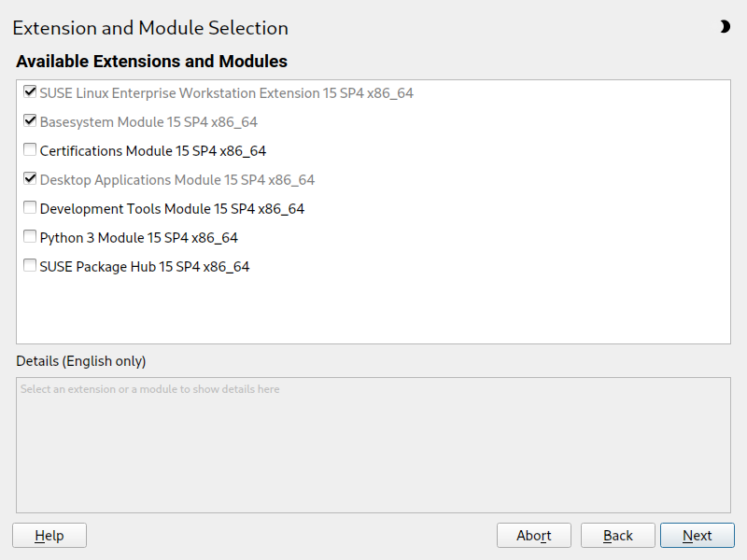
Task: Go back with the Back button
Action: (617, 535)
